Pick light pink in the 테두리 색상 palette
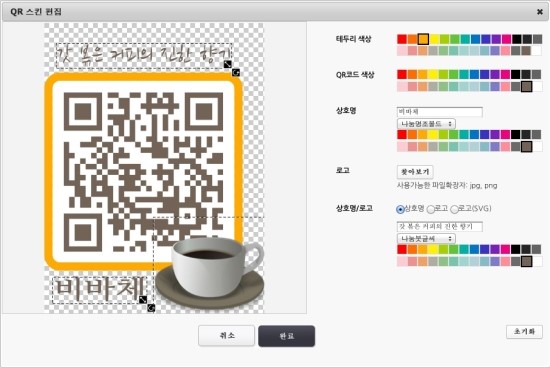This screenshot has width=550, height=368. (402, 51)
